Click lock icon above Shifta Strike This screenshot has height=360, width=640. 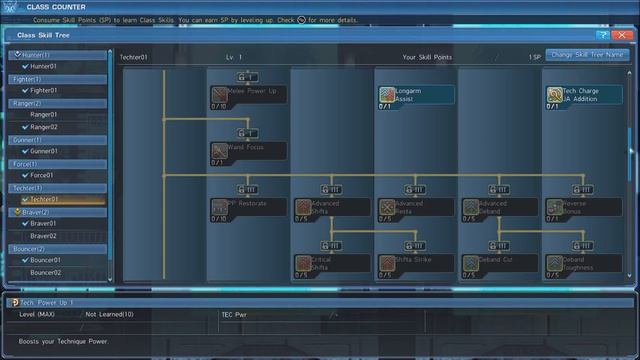point(415,246)
